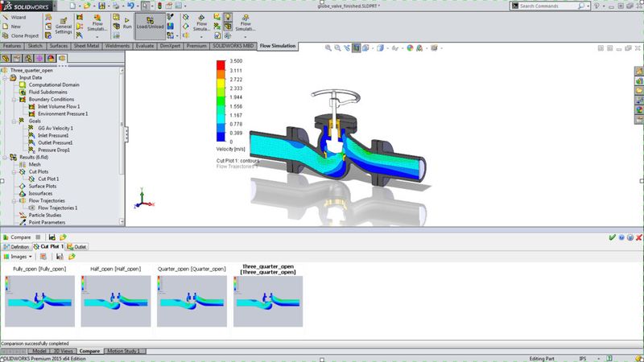Switch to the Definition tab in Compare panel
The width and height of the screenshot is (644, 362).
coord(16,247)
